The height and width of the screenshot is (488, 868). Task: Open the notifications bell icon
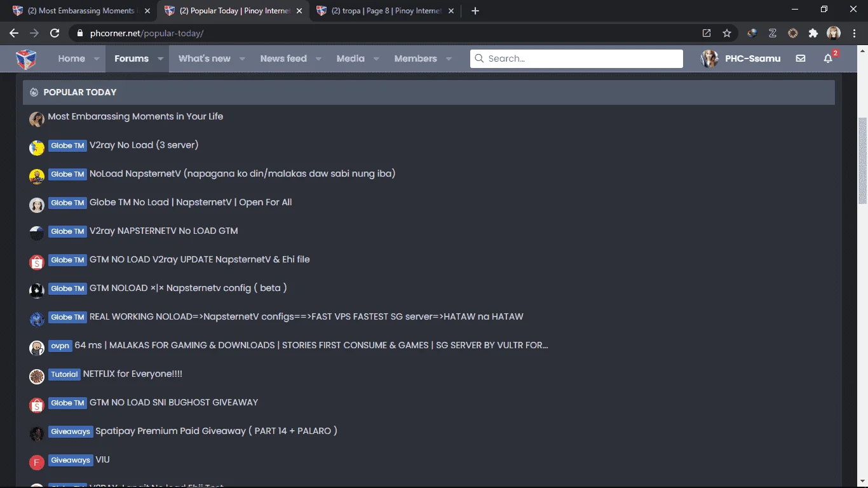click(828, 58)
